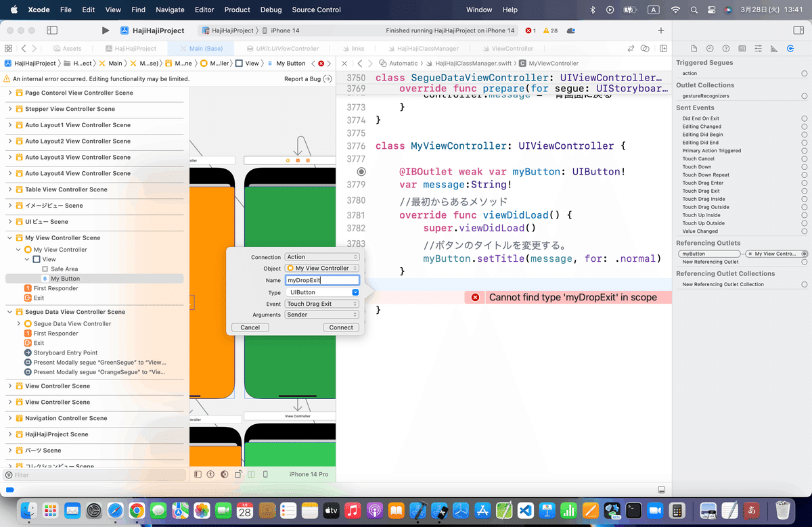Click the outline Filter field
This screenshot has width=812, height=527.
95,475
